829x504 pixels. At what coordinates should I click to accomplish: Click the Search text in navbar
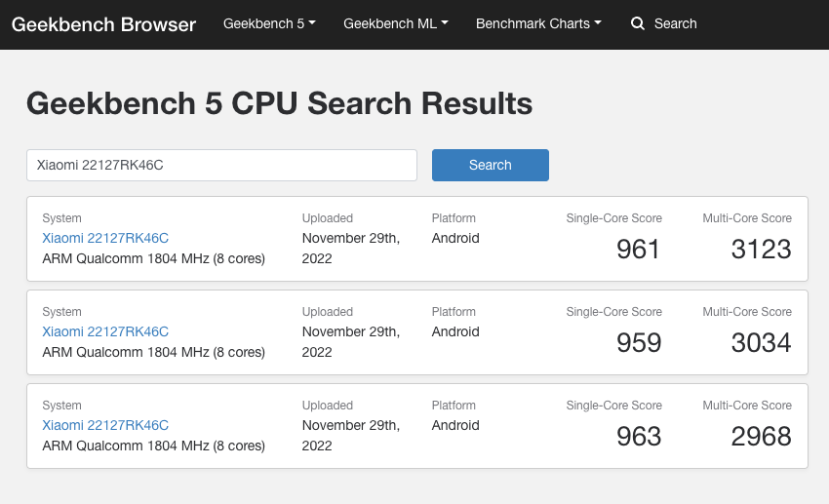coord(675,23)
